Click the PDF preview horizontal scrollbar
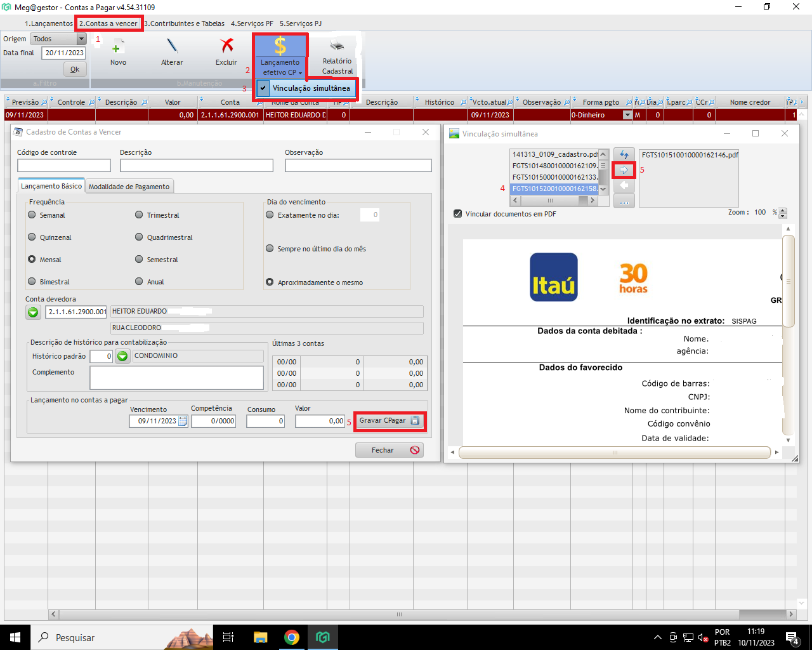The height and width of the screenshot is (650, 812). [614, 453]
